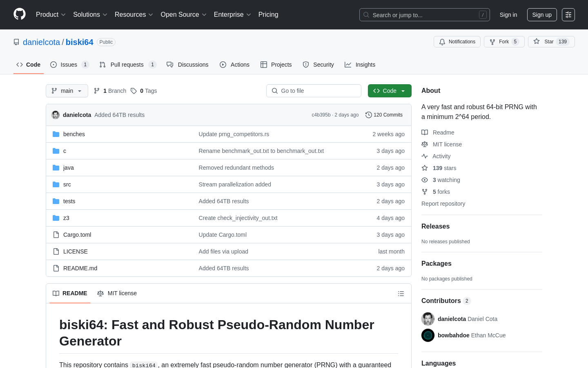Click the Go to file input

(x=314, y=91)
